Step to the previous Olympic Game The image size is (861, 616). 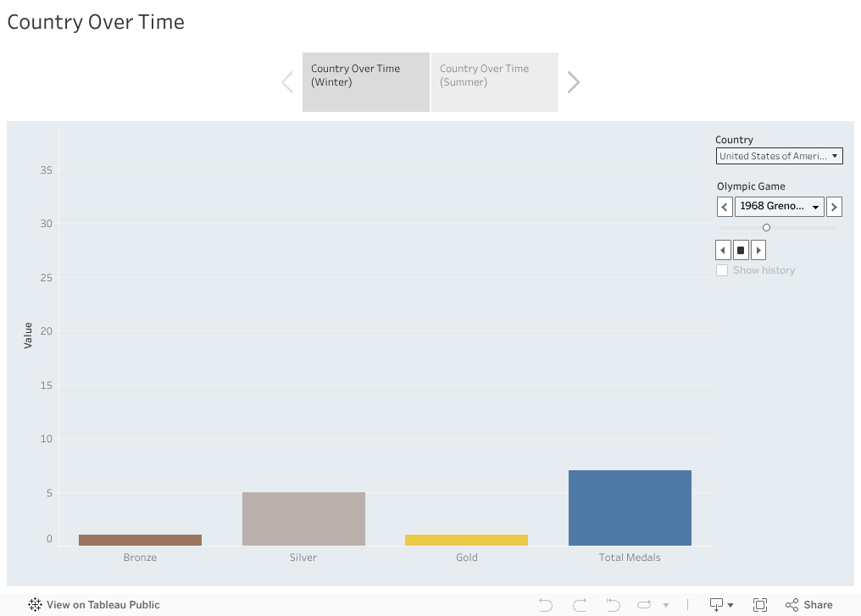(725, 207)
